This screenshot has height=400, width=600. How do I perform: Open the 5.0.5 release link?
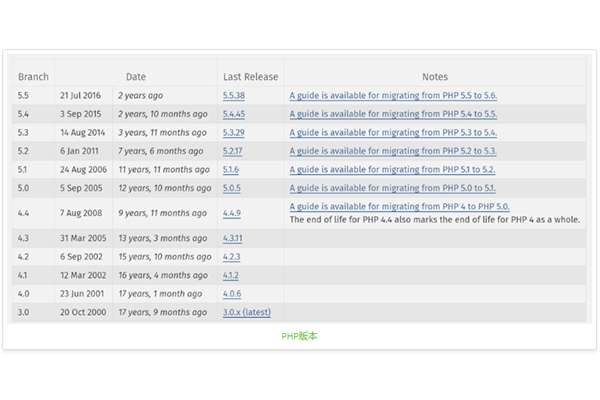click(232, 188)
